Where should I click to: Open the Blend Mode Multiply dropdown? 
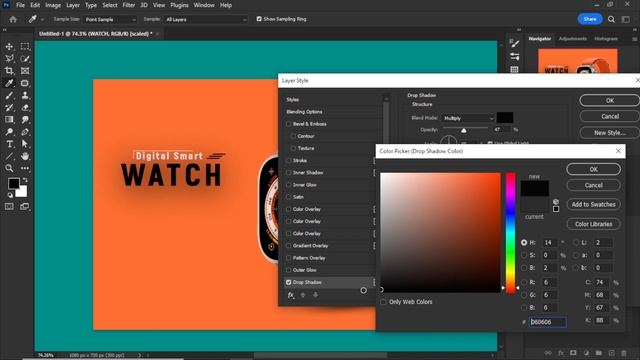click(468, 118)
